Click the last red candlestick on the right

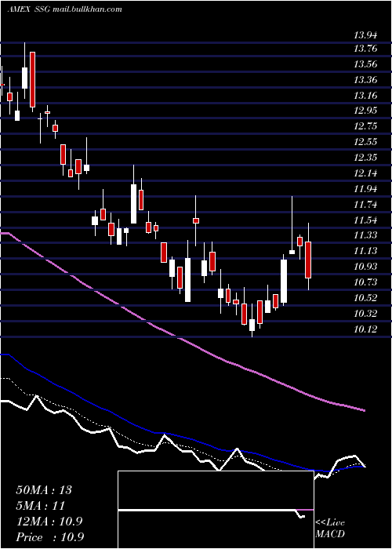[308, 260]
